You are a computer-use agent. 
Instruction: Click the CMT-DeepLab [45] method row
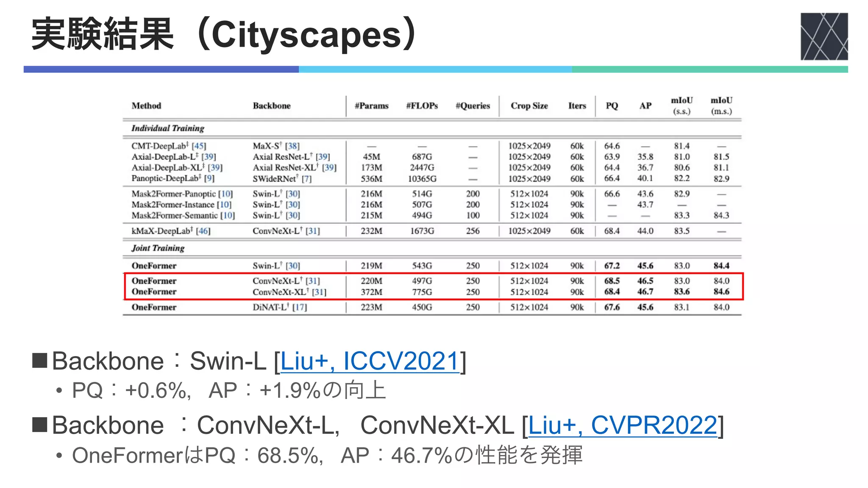click(431, 146)
